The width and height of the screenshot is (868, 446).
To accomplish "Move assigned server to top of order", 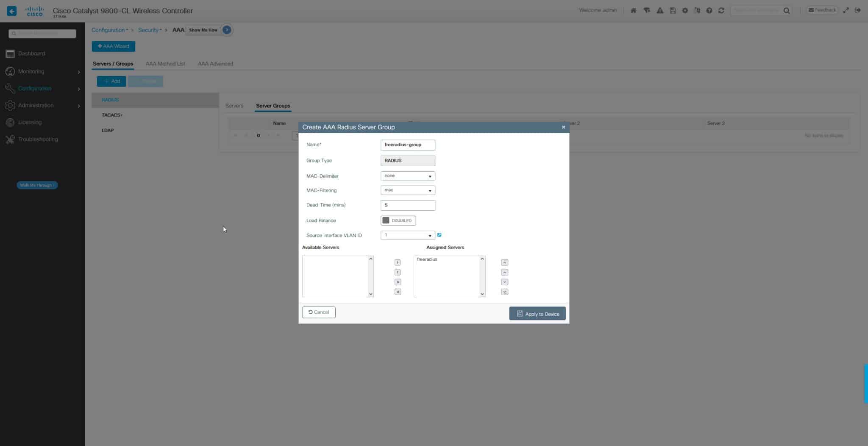I will (x=504, y=262).
